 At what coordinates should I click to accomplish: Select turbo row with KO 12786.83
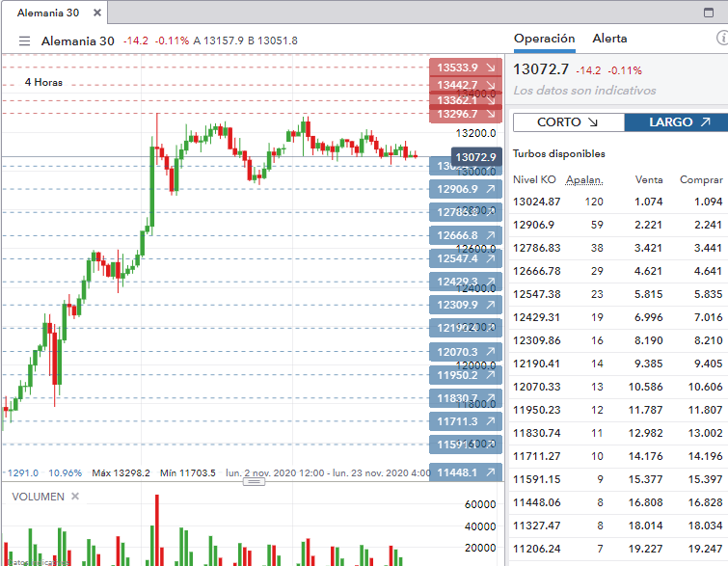tap(618, 249)
